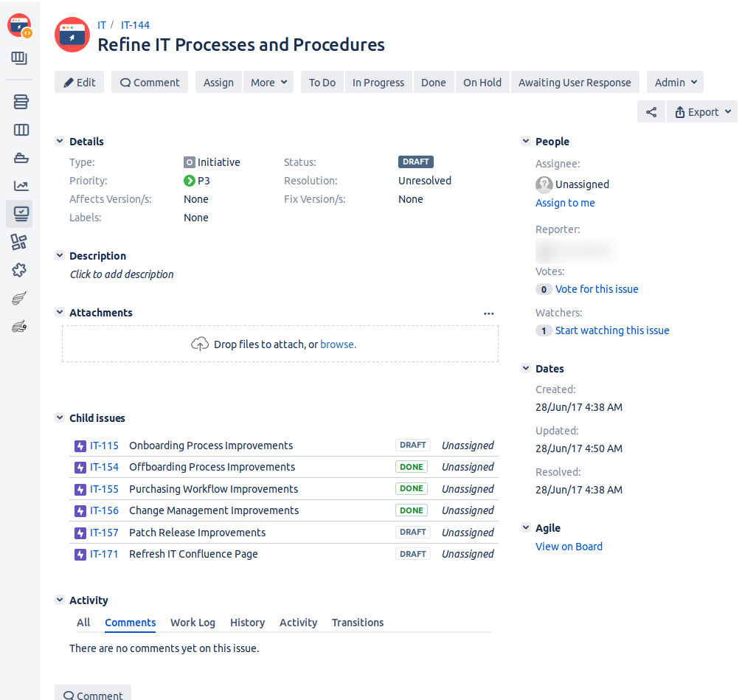Collapse the People section
This screenshot has width=742, height=700.
526,142
